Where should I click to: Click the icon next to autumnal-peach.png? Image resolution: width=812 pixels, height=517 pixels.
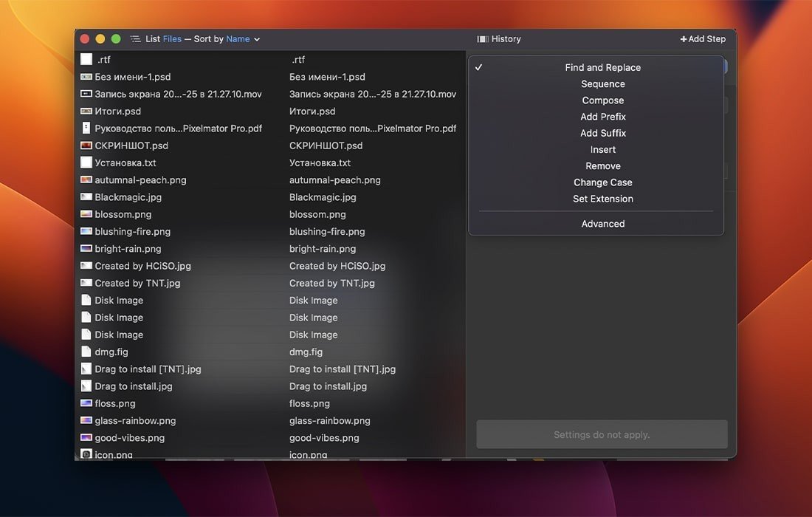point(86,180)
